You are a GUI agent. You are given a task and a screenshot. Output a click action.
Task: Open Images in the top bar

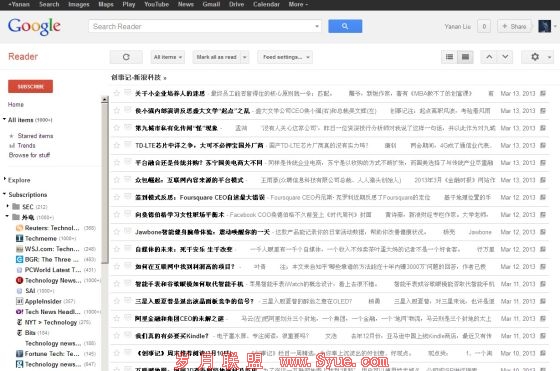(79, 5)
